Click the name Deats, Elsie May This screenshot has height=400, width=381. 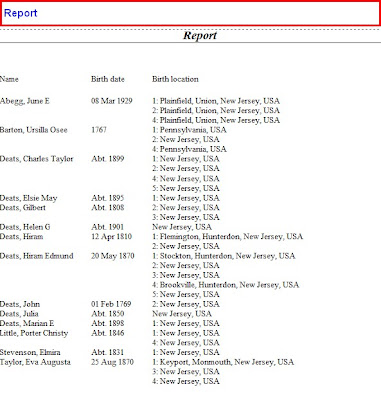click(x=28, y=198)
